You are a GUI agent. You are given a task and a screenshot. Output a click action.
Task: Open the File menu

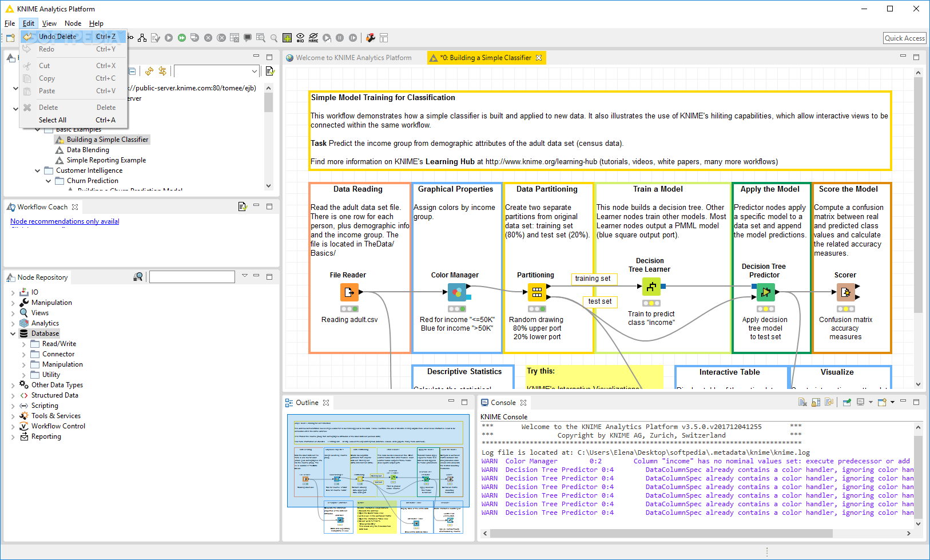10,23
